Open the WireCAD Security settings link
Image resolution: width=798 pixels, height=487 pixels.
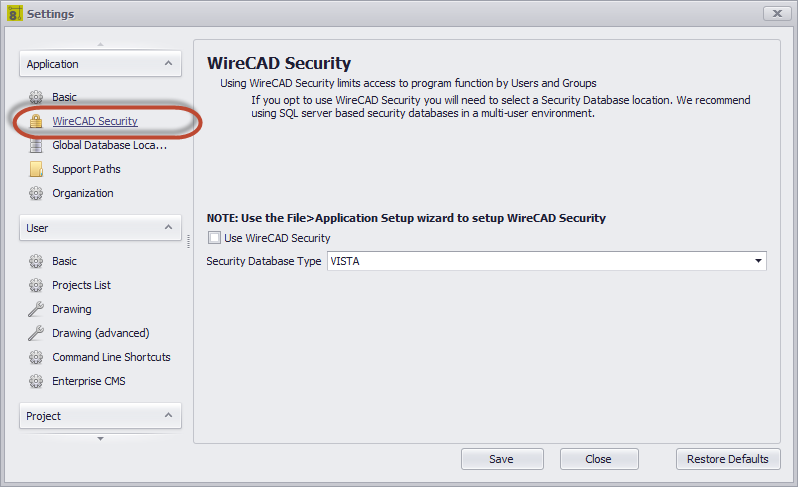[95, 121]
